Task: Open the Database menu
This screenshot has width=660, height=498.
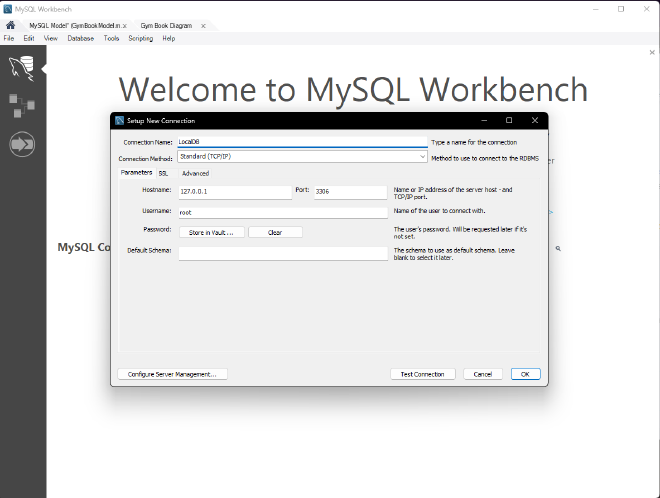Action: [x=80, y=38]
